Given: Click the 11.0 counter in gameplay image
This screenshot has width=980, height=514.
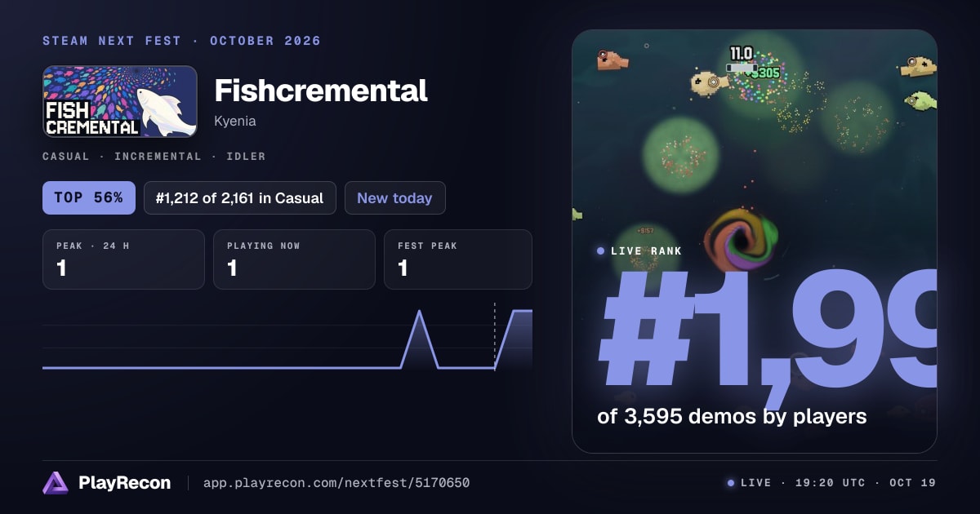Looking at the screenshot, I should [x=741, y=54].
